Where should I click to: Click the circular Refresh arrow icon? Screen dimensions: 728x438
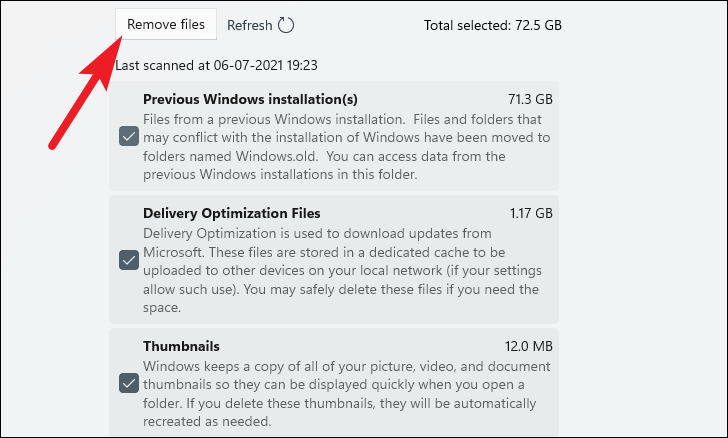tap(286, 25)
